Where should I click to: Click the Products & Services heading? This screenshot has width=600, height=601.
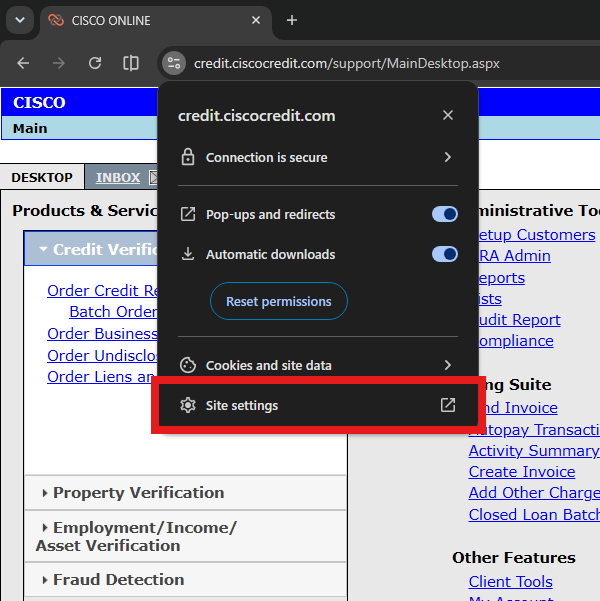coord(85,211)
